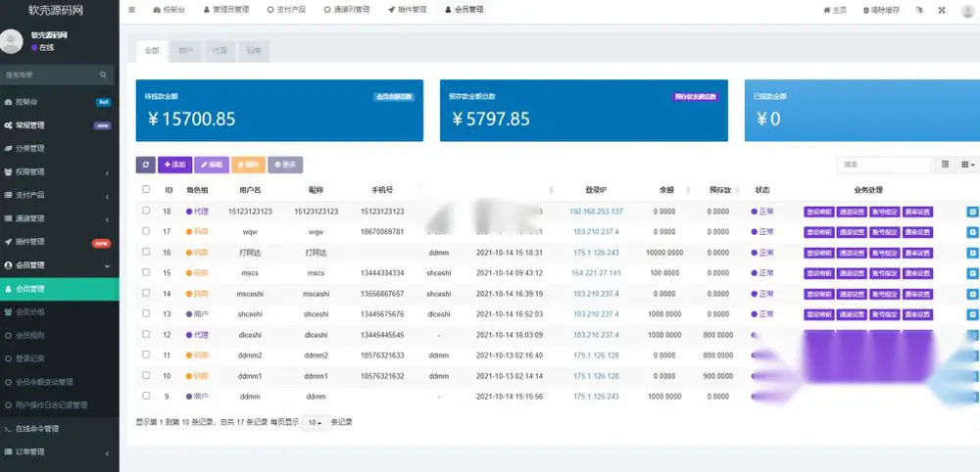Click the blue plus icon in row 13
This screenshot has width=980, height=472.
(972, 314)
